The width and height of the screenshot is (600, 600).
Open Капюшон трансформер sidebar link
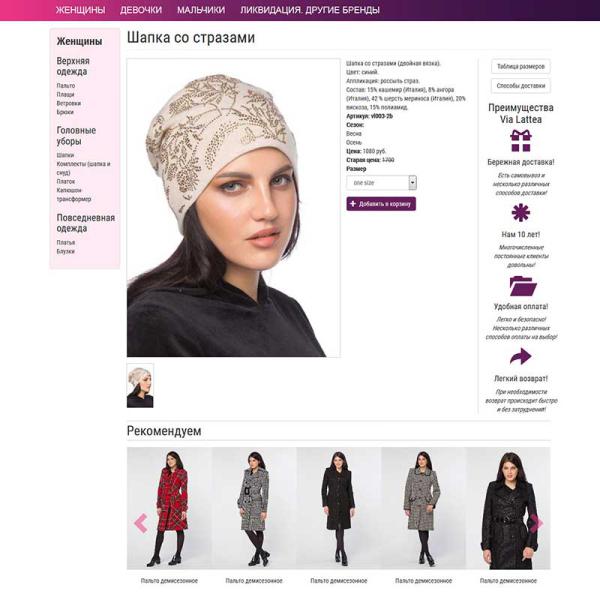coord(74,195)
